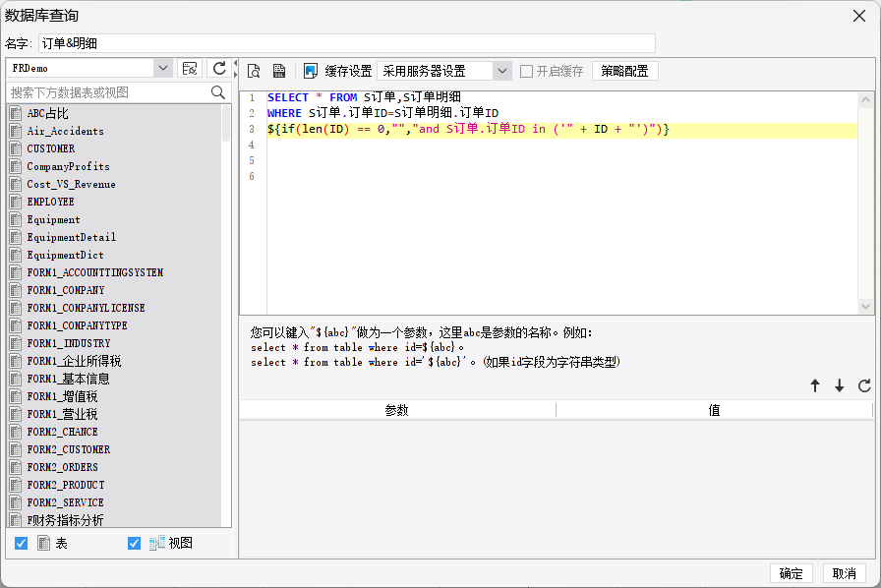Click line 3 of the SQL editor
The image size is (881, 588).
(x=561, y=129)
